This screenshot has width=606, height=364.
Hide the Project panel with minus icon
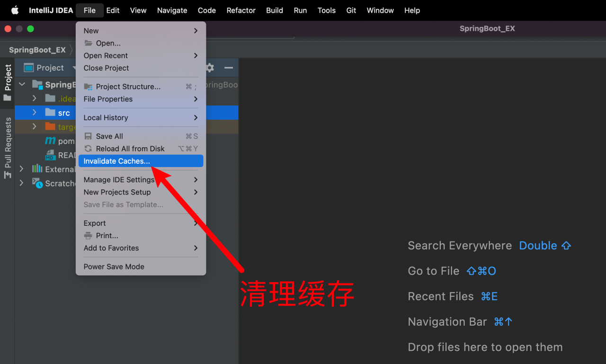[229, 68]
